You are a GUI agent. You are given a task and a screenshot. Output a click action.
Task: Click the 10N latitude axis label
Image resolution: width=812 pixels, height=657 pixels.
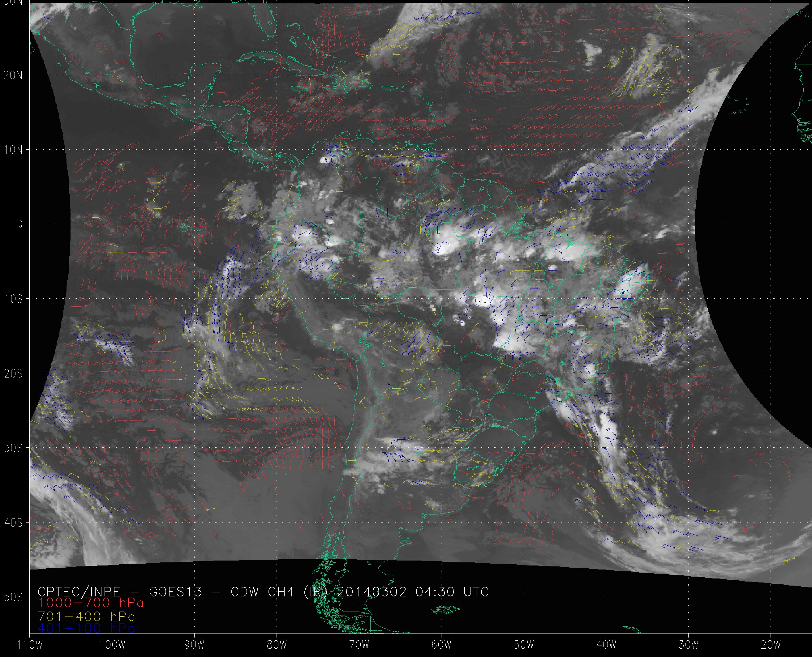point(13,150)
